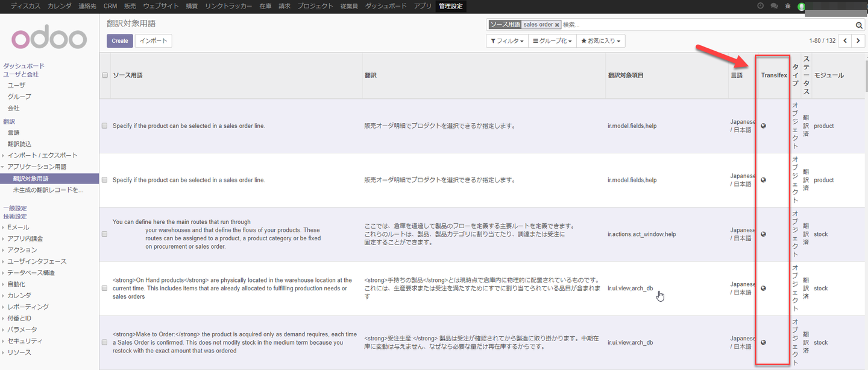Screen dimensions: 868x370
Task: Click the インポート button
Action: (154, 41)
